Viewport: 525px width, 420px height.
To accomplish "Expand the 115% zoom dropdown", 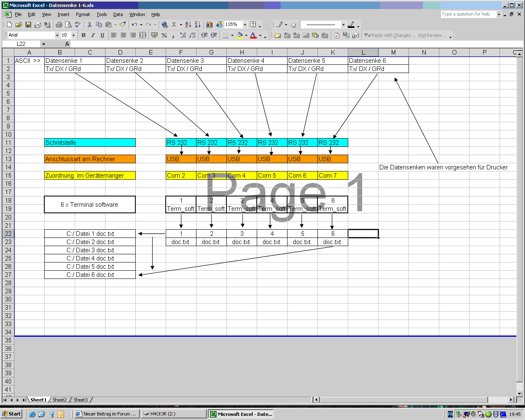I will pyautogui.click(x=245, y=25).
